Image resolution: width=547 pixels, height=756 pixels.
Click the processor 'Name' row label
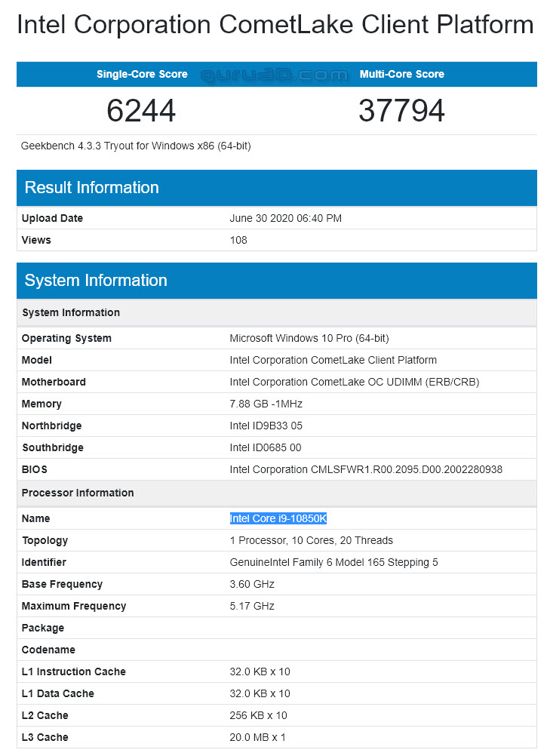35,519
